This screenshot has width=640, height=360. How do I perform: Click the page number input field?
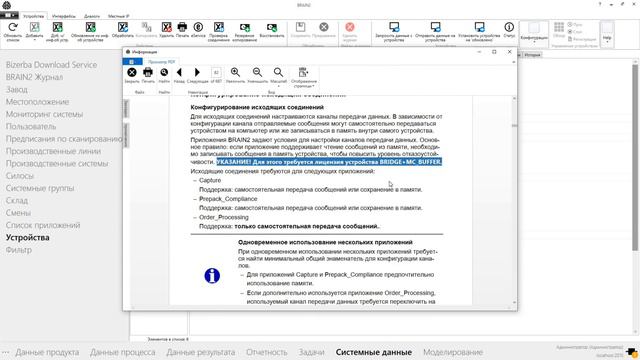(216, 73)
